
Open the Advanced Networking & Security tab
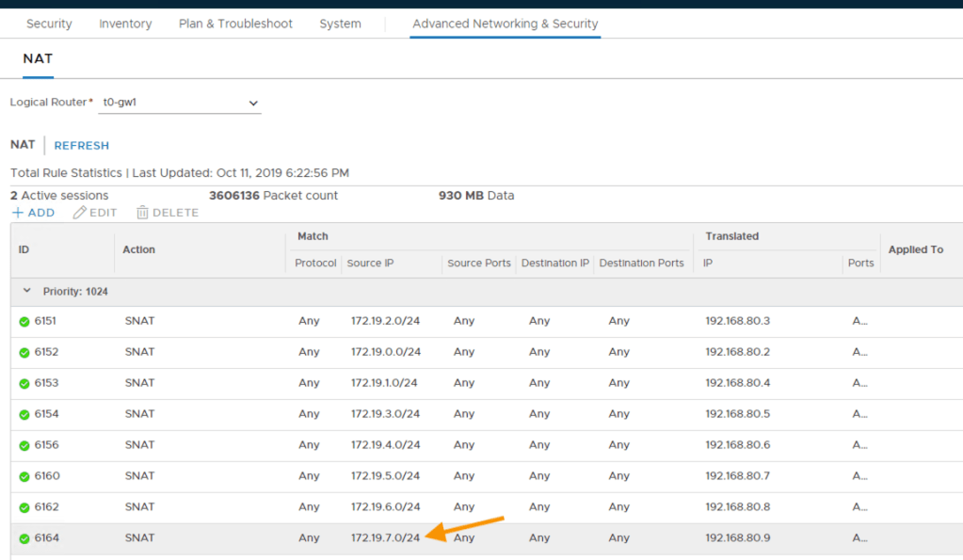pos(505,24)
